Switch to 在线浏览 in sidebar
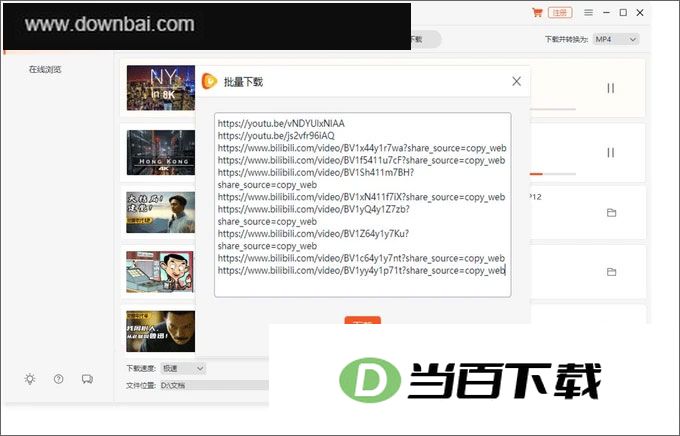Viewport: 680px width, 436px height. [45, 69]
